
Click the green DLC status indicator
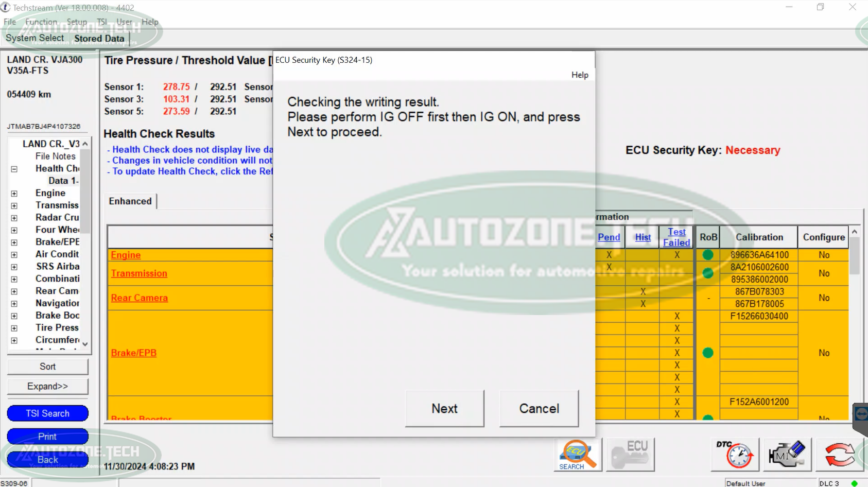pos(855,483)
